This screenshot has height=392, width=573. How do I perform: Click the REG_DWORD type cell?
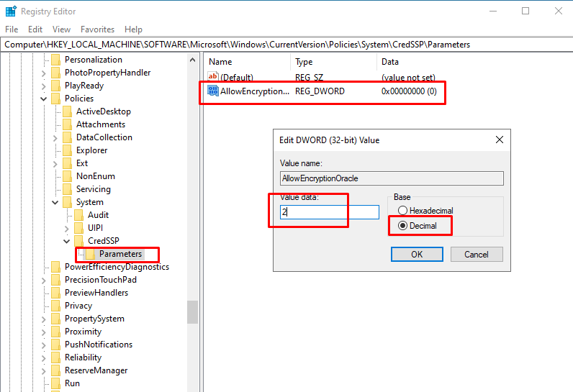320,91
